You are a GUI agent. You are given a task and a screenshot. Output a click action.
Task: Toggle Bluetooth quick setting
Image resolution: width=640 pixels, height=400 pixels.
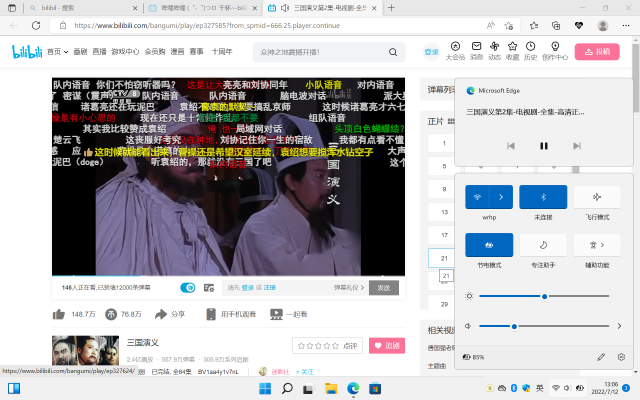[x=543, y=197]
